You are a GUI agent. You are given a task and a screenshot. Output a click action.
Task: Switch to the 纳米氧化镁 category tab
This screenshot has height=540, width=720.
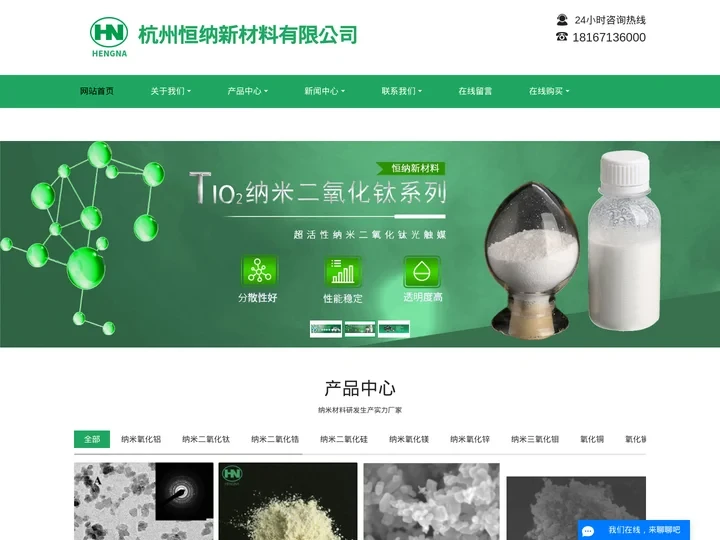coord(409,439)
